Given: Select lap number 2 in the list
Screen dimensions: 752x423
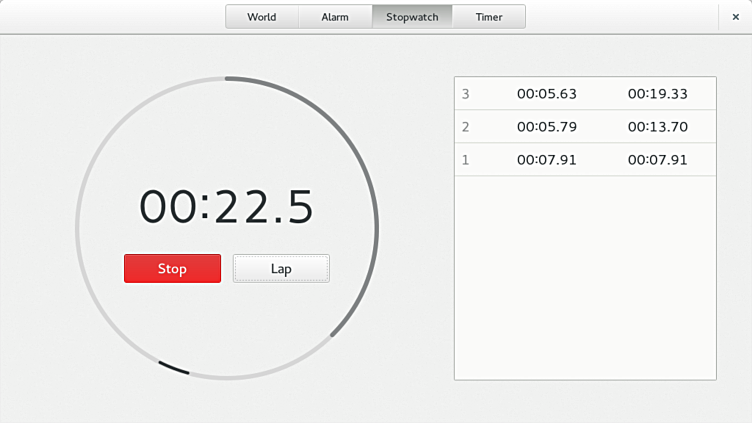Looking at the screenshot, I should (465, 127).
